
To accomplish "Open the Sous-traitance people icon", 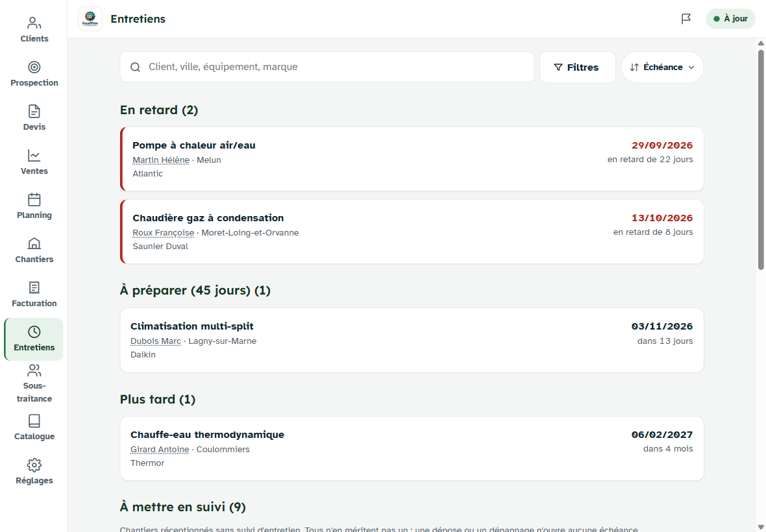I will [34, 370].
